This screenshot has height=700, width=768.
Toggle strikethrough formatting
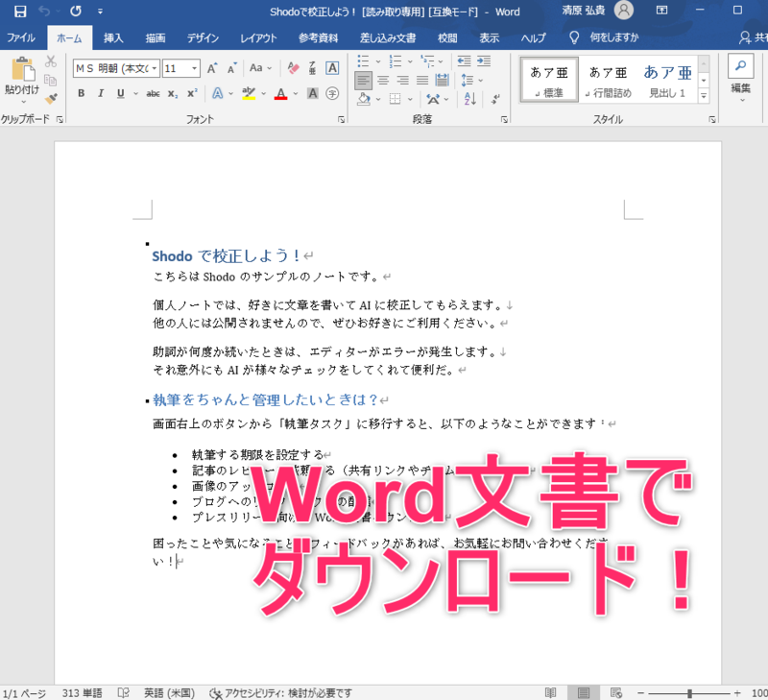153,93
